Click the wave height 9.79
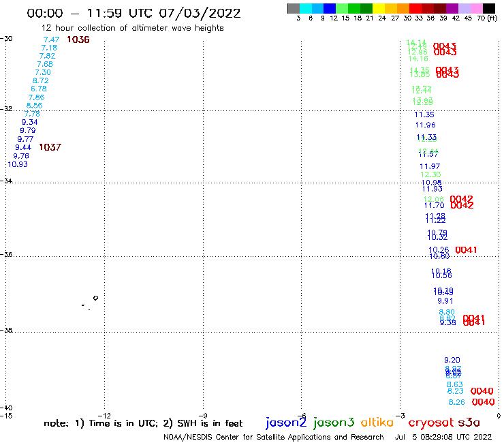504x443 pixels. [x=28, y=131]
